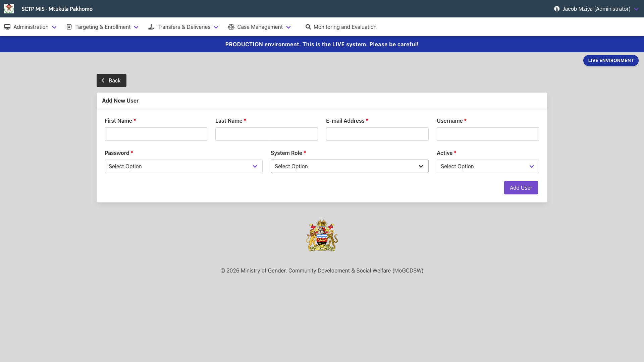Open the System Role dropdown

[x=349, y=166]
